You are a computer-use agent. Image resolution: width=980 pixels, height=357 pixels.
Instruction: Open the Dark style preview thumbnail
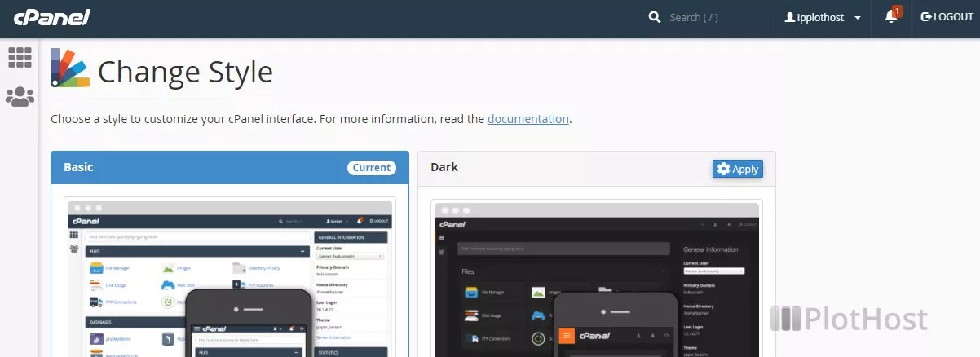point(598,279)
